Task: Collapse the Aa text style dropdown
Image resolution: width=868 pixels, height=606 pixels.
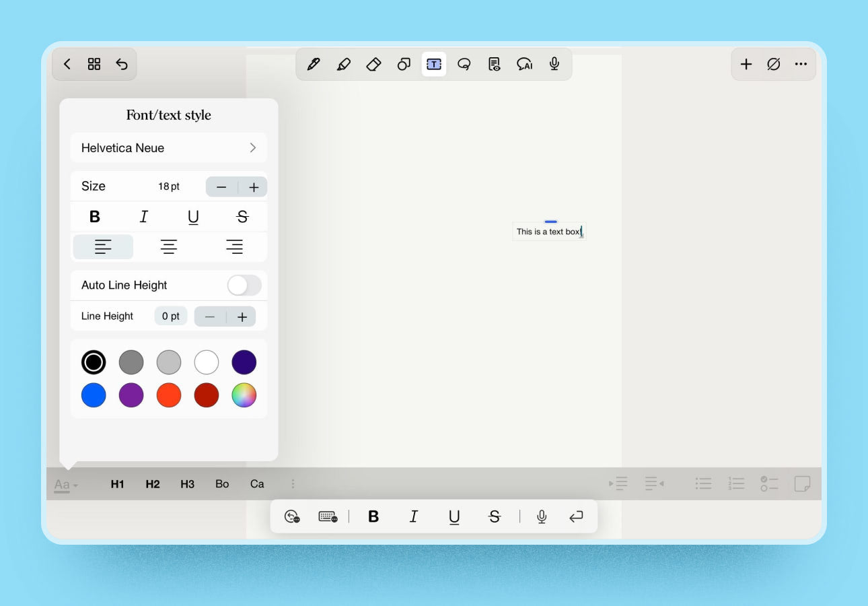Action: tap(66, 484)
